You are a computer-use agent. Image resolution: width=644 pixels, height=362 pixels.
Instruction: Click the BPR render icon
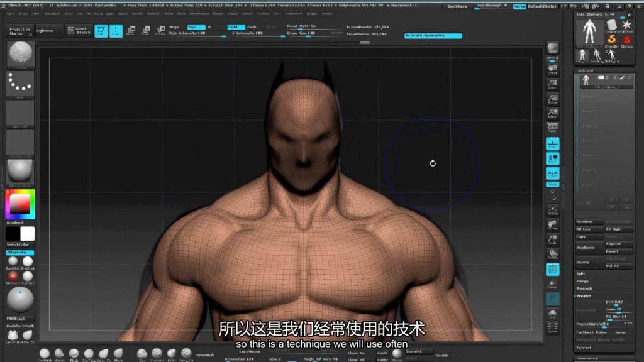point(553,48)
